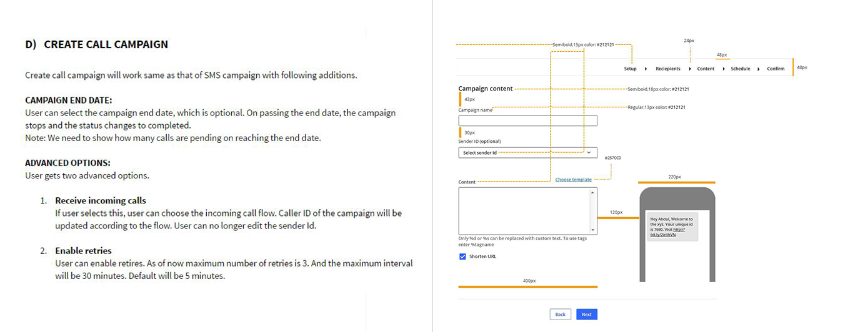This screenshot has height=332, width=868.
Task: Focus the Campaign name input field
Action: 527,121
